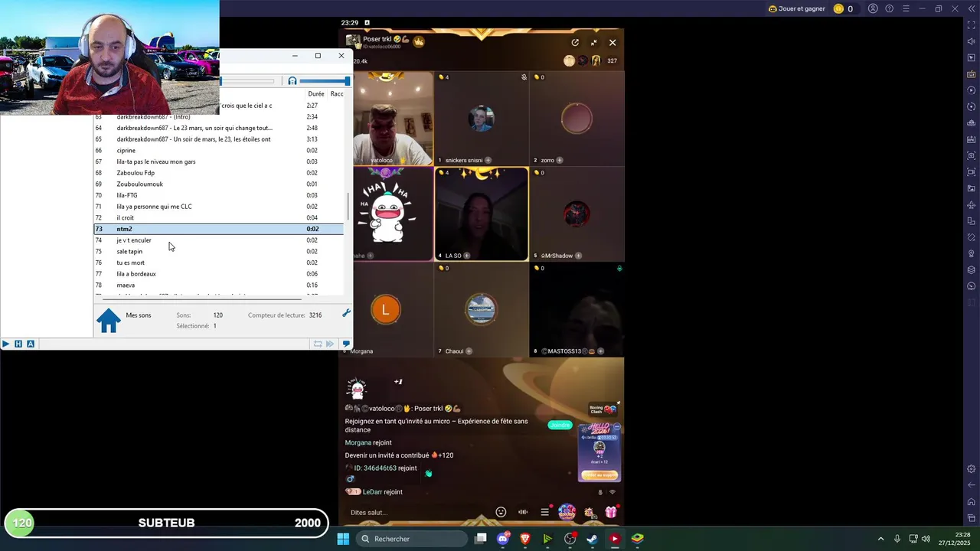This screenshot has height=551, width=980.
Task: Open the 327 viewers list
Action: pos(612,60)
